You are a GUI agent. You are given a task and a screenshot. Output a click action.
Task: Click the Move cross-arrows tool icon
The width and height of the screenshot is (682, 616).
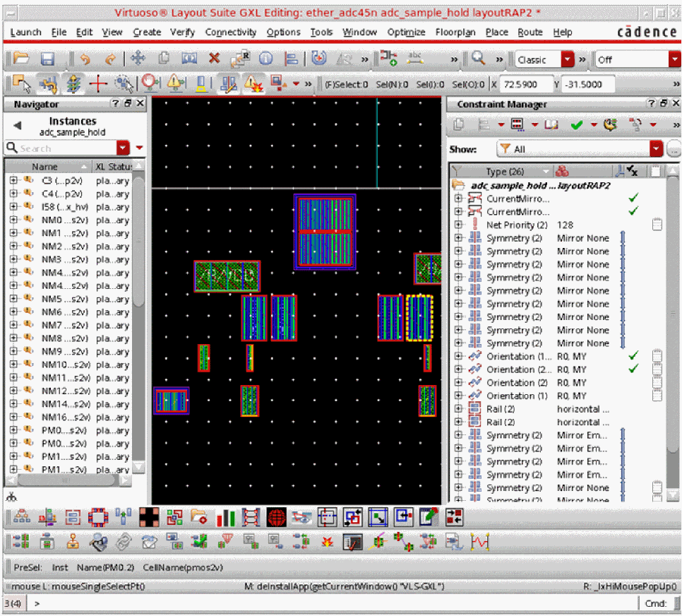(138, 59)
